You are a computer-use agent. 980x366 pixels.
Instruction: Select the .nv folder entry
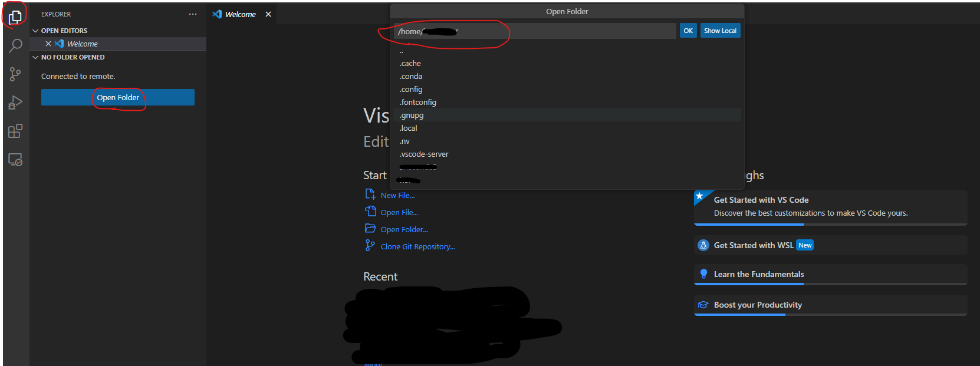point(567,141)
